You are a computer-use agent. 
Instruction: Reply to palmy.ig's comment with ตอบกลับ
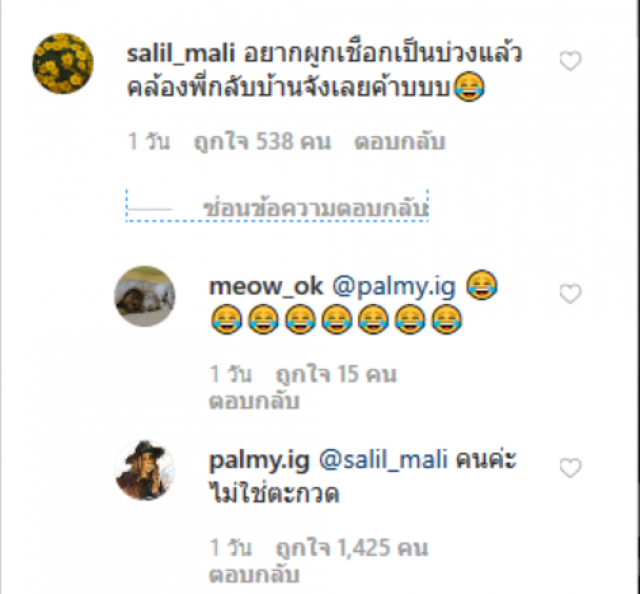tap(254, 575)
